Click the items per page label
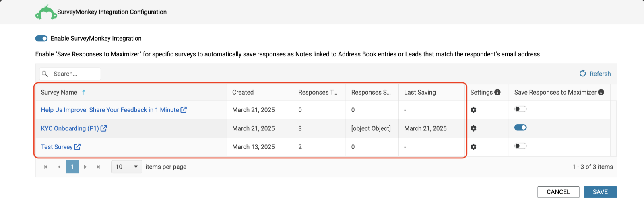Viewport: 644px width, 218px height. (x=166, y=167)
